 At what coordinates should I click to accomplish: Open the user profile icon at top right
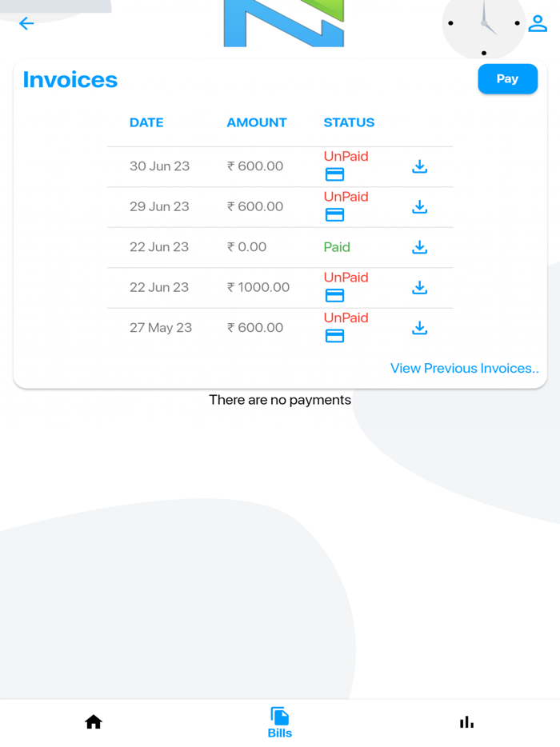pyautogui.click(x=538, y=23)
